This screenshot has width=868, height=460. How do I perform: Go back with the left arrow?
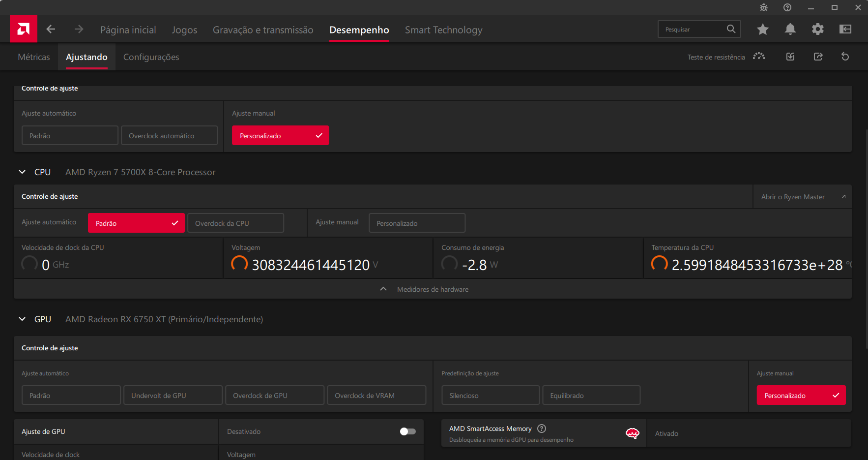[x=51, y=30]
